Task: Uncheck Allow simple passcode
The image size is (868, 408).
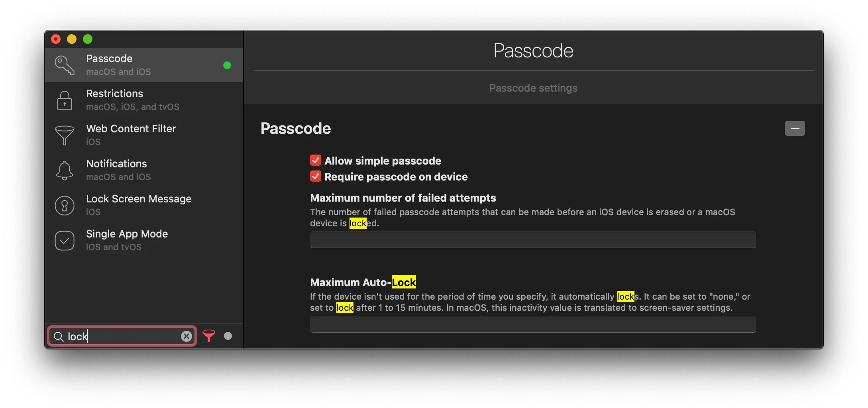Action: [316, 160]
